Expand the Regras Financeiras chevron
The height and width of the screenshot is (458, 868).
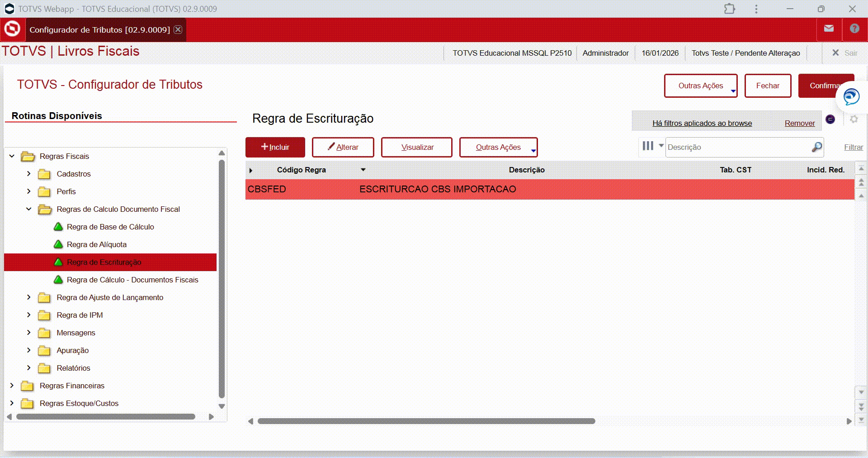coord(12,386)
